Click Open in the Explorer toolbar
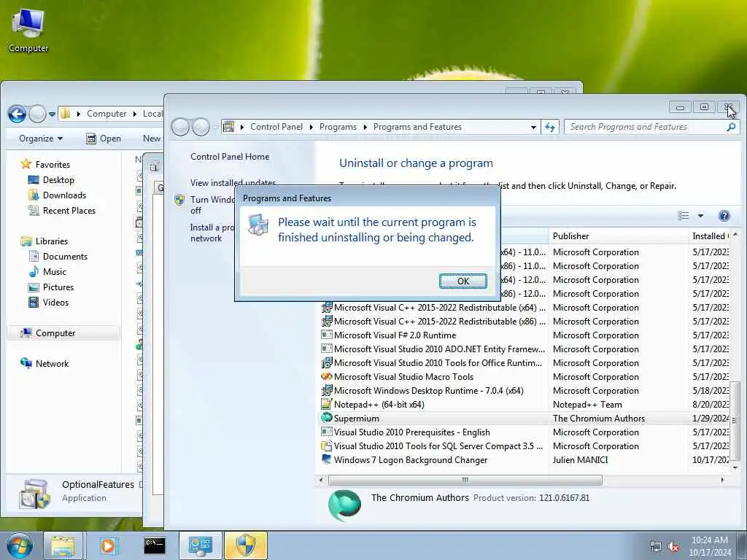Viewport: 747px width, 560px height. coord(104,139)
